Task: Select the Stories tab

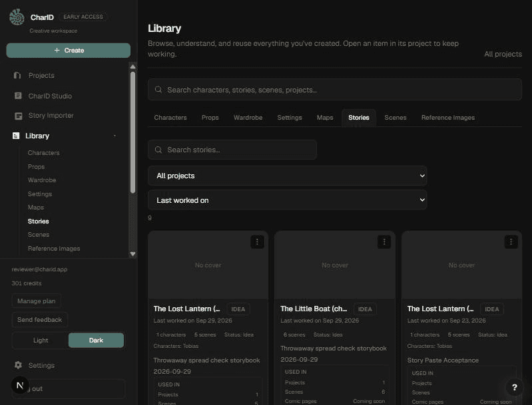Action: [359, 118]
